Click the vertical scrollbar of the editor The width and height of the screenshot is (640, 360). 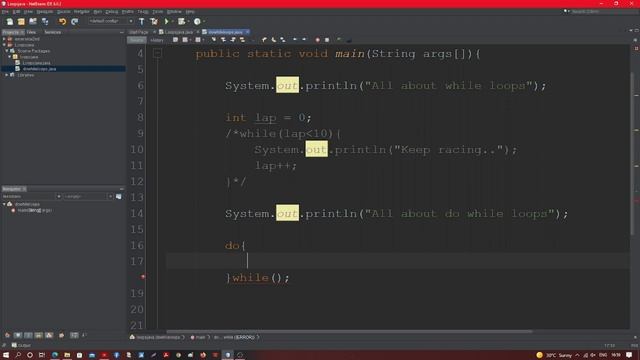tap(632, 153)
